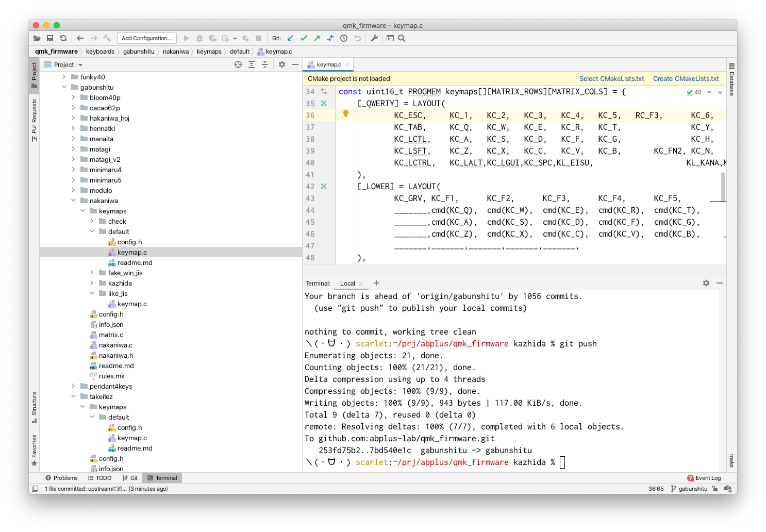The height and width of the screenshot is (532, 766).
Task: Expand the funky40 folder
Action: (x=64, y=77)
